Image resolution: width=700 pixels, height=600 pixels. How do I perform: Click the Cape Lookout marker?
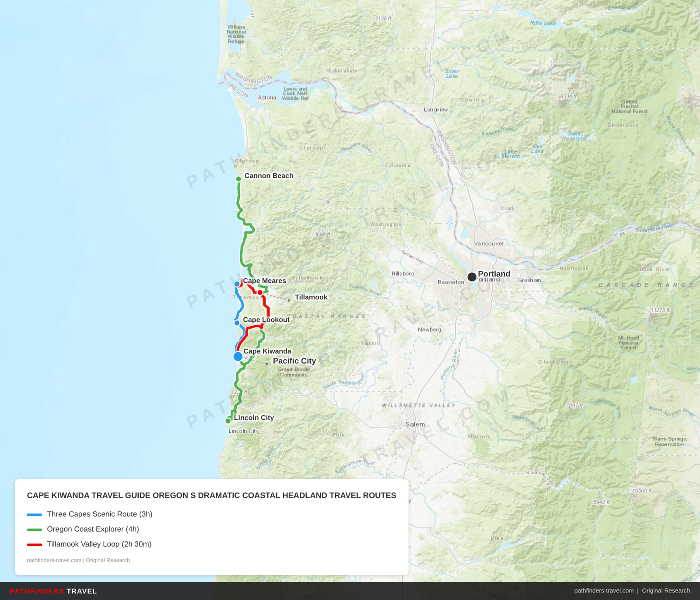coord(237,323)
